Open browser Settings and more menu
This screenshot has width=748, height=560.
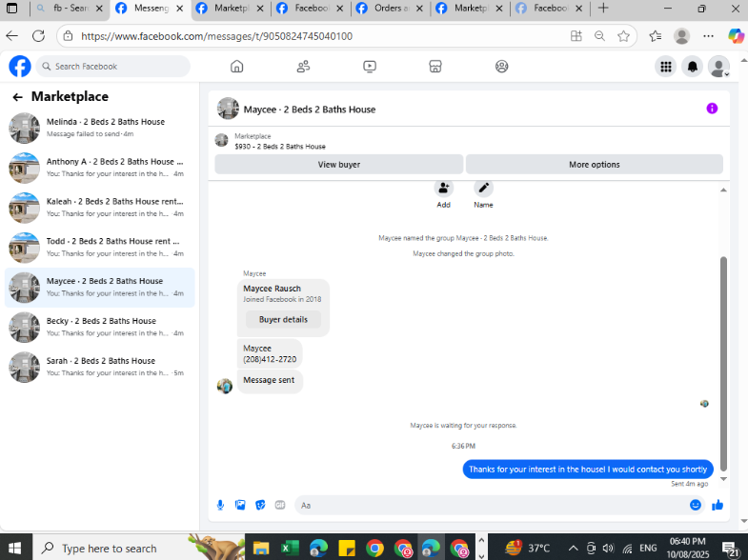708,36
